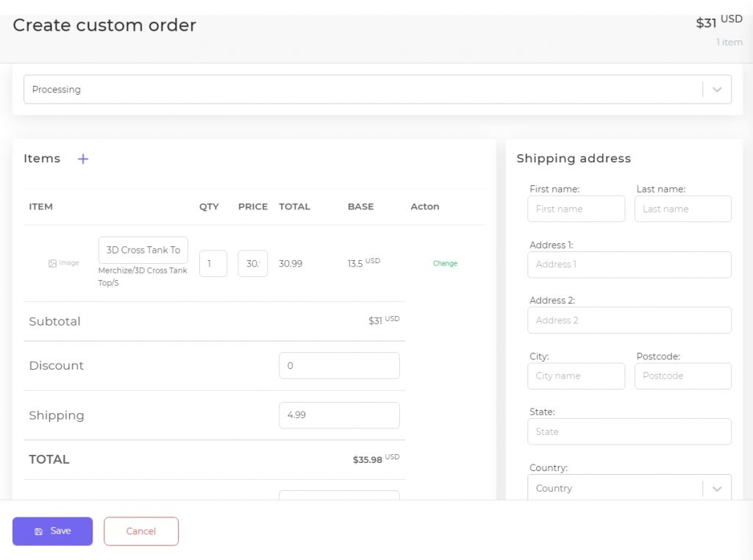The height and width of the screenshot is (560, 753).
Task: Click the Postcode input field
Action: click(682, 376)
